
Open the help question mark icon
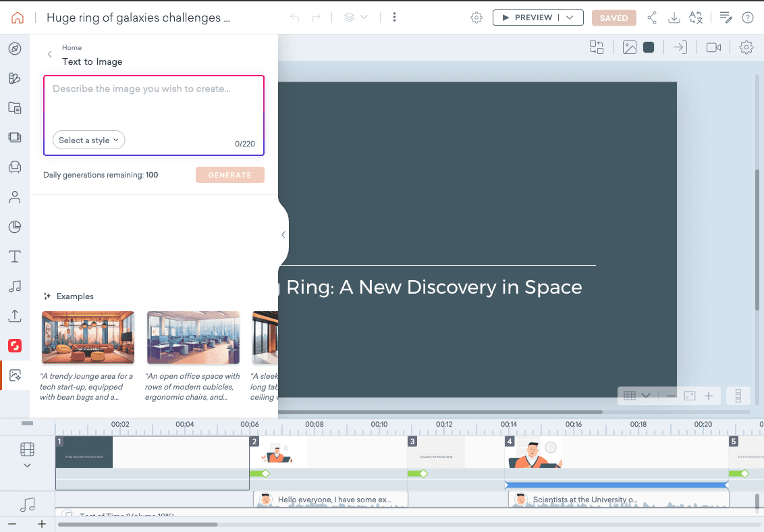pyautogui.click(x=747, y=18)
